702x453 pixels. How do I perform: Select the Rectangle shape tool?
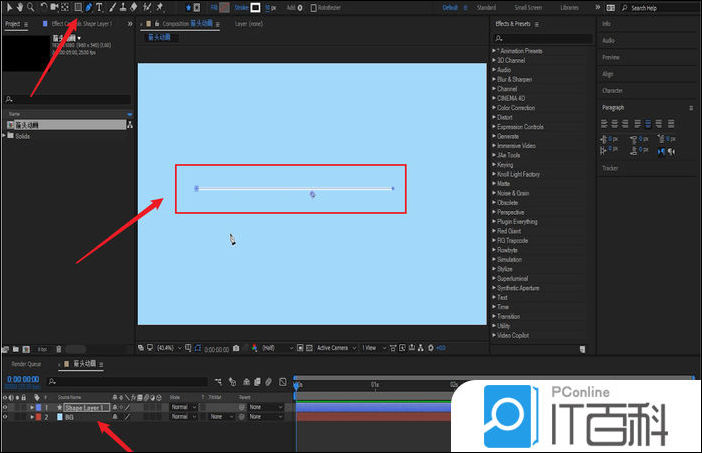77,7
